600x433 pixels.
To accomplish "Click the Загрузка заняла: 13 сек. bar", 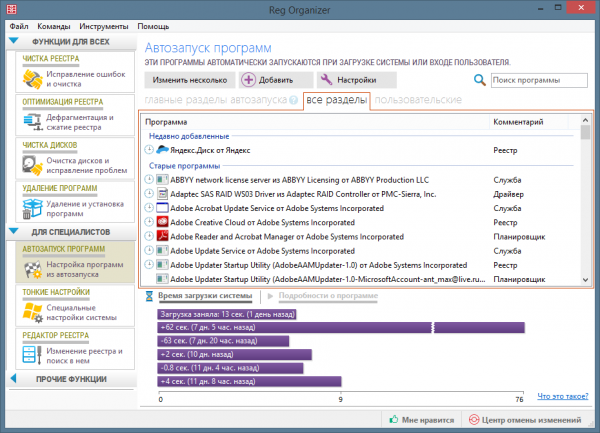I will point(227,314).
